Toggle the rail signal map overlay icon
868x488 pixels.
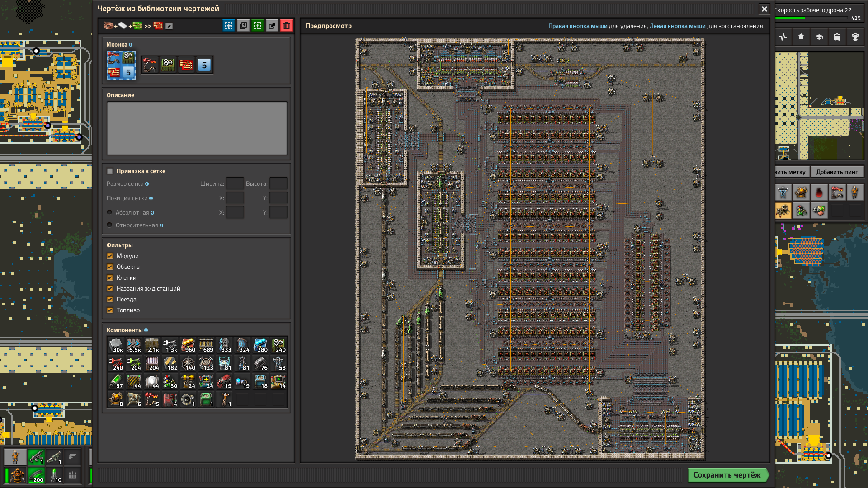pos(801,211)
